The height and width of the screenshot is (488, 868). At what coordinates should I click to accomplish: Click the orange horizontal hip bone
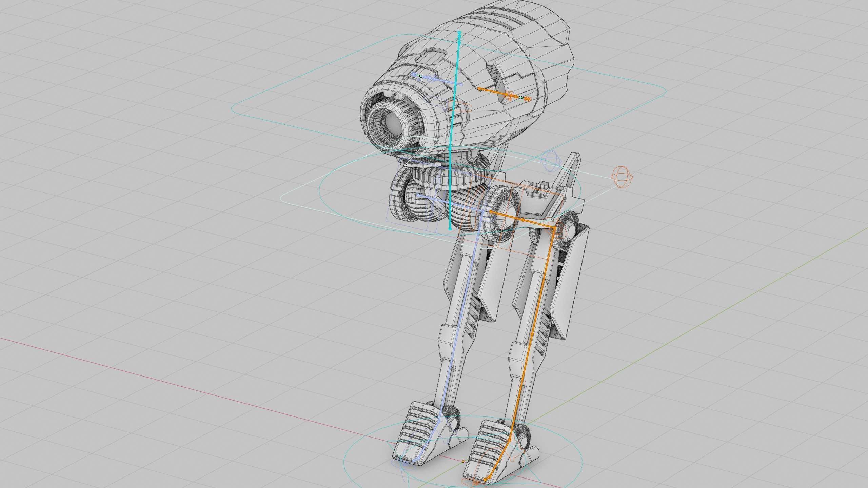tap(522, 220)
